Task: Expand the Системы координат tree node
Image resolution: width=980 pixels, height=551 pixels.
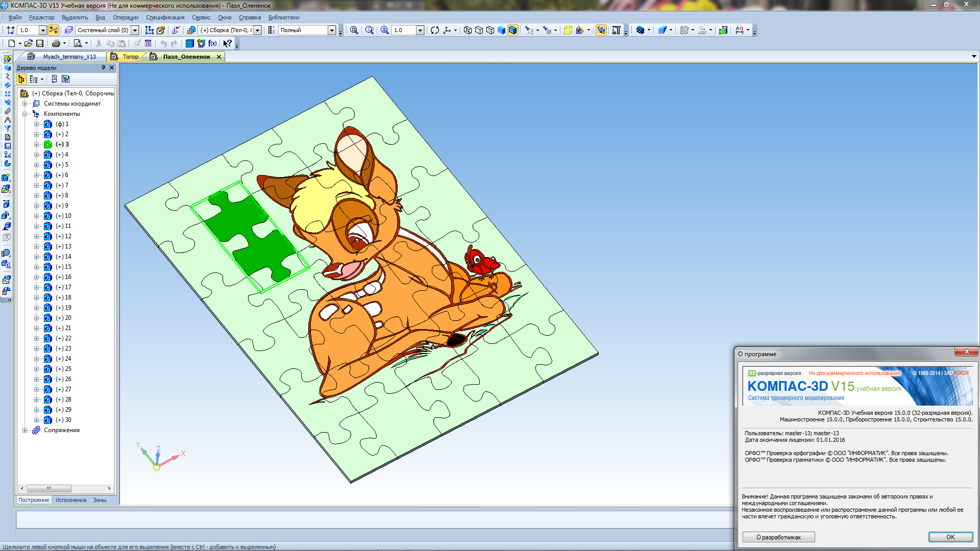Action: (24, 104)
